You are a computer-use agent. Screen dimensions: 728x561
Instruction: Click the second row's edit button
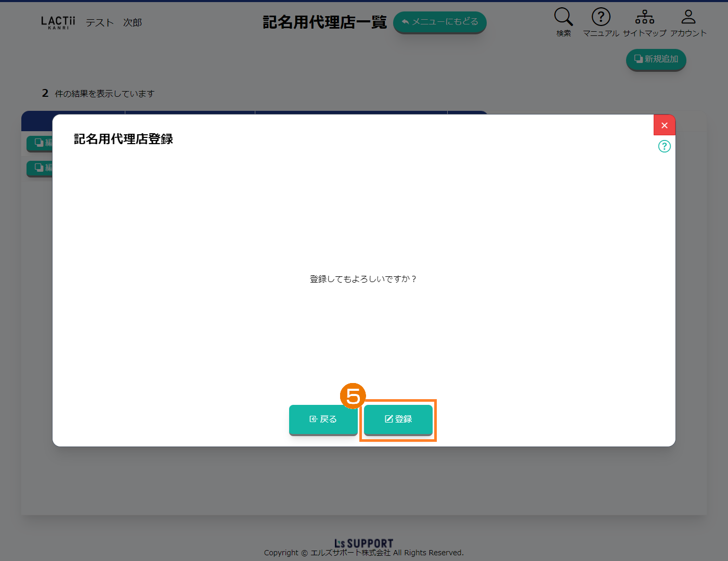pyautogui.click(x=40, y=168)
